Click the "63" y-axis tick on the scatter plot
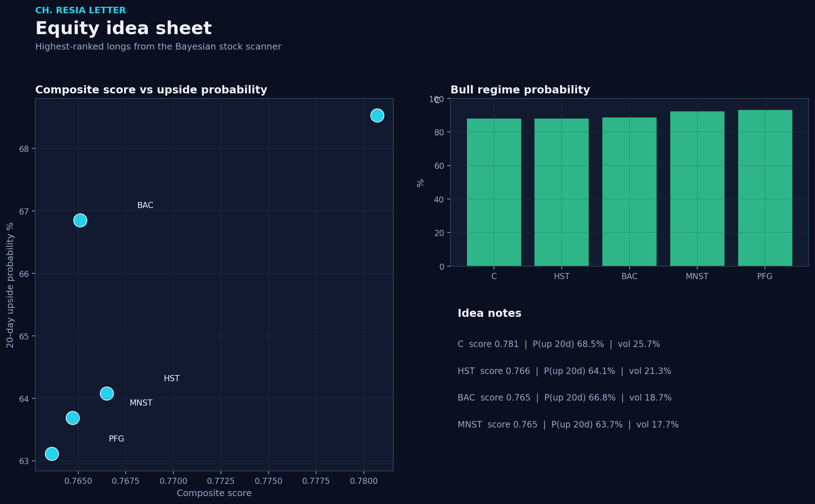815x504 pixels. (24, 461)
